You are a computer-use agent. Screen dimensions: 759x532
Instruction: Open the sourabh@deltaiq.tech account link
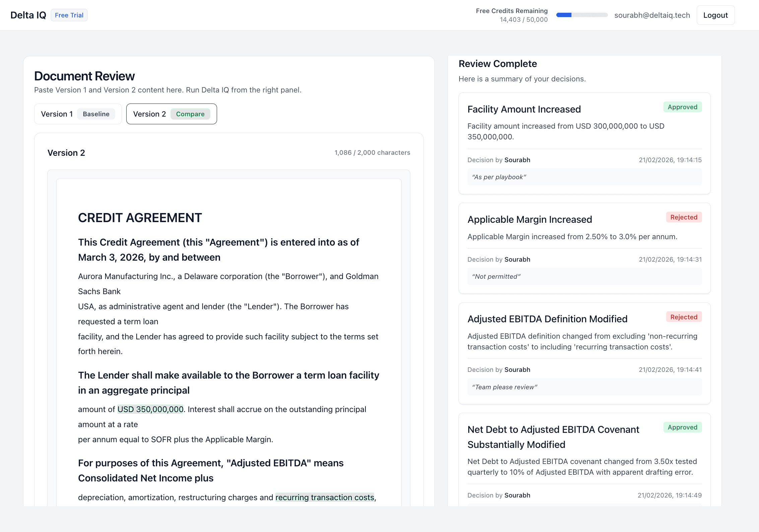(652, 15)
